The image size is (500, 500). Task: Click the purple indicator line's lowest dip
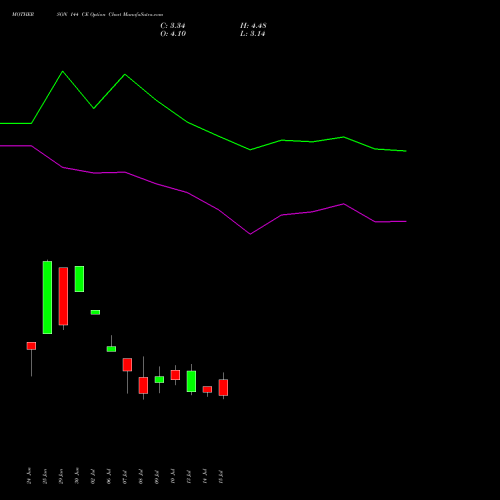click(250, 234)
